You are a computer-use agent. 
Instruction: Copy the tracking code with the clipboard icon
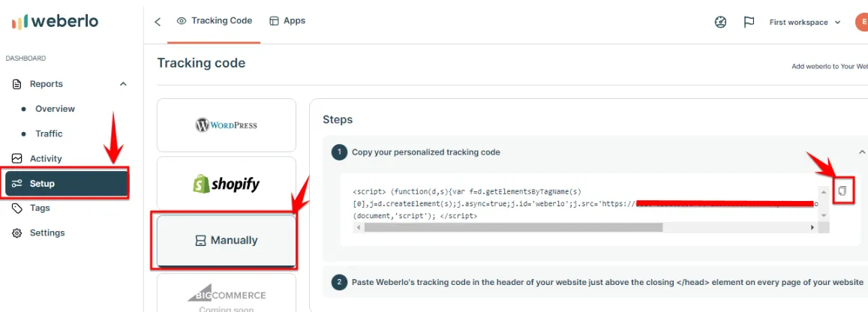click(x=842, y=190)
